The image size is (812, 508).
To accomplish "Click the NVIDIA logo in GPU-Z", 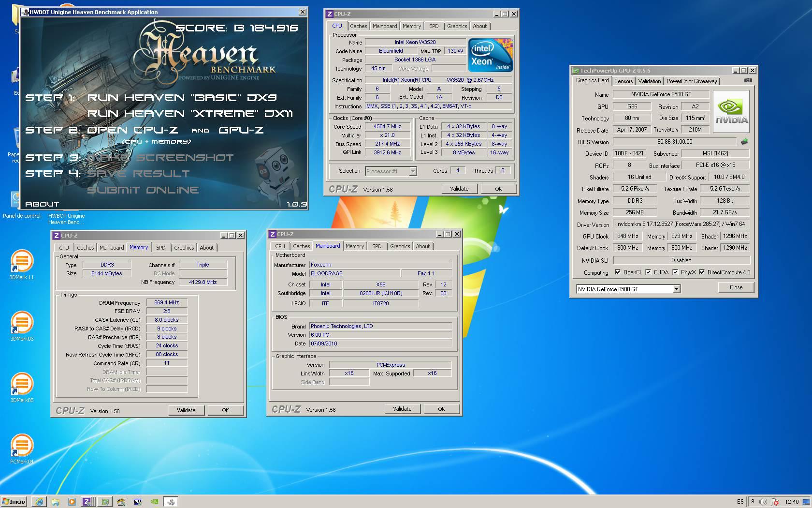I will pyautogui.click(x=731, y=112).
